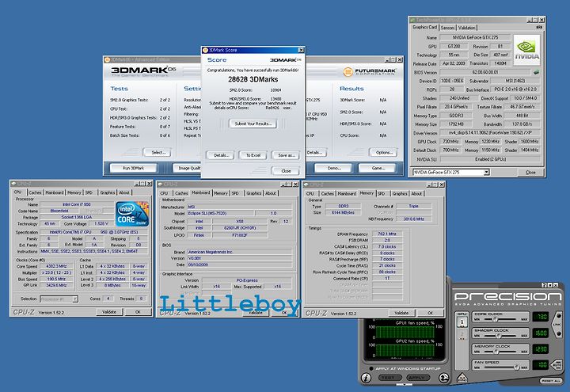
Task: Click the 3DMark Score dialog title icon
Action: click(x=205, y=50)
